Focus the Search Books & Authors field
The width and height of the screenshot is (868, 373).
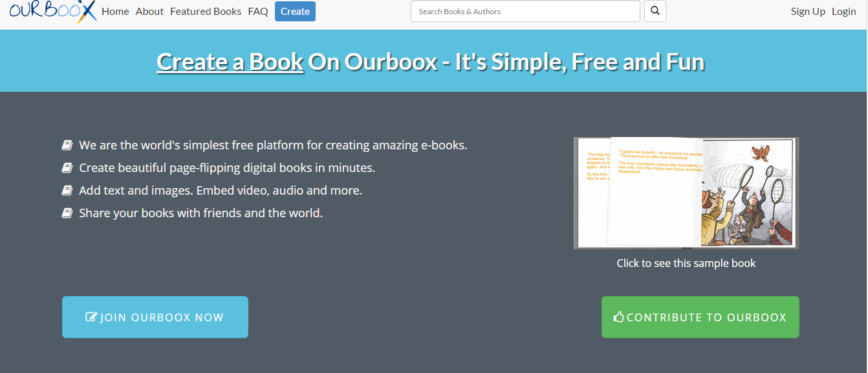coord(525,11)
